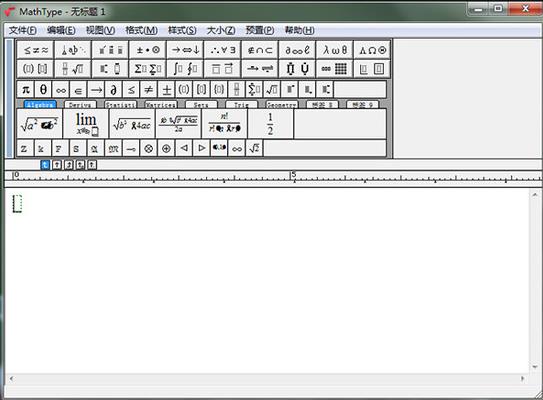
Task: Open the summation templates palette
Action: [148, 69]
